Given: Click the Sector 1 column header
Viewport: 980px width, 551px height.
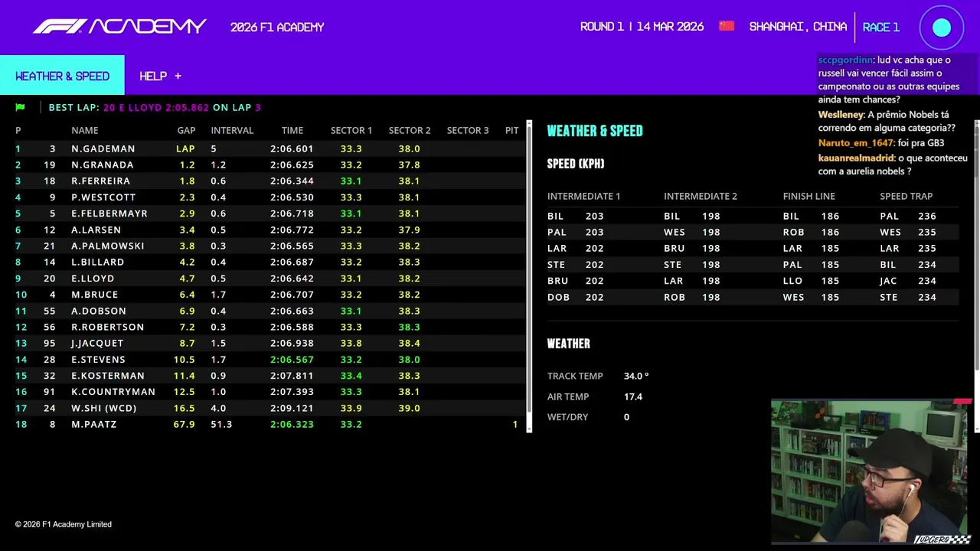Looking at the screenshot, I should 351,130.
